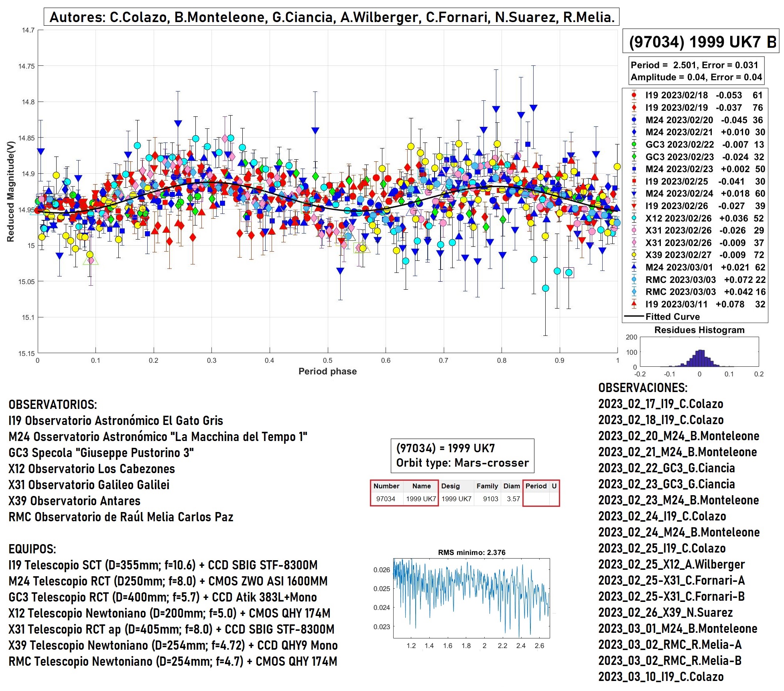Viewport: 784px width, 691px height.
Task: Click the 'X12 Telescopio Newtoniano' equipment line
Action: pyautogui.click(x=169, y=613)
